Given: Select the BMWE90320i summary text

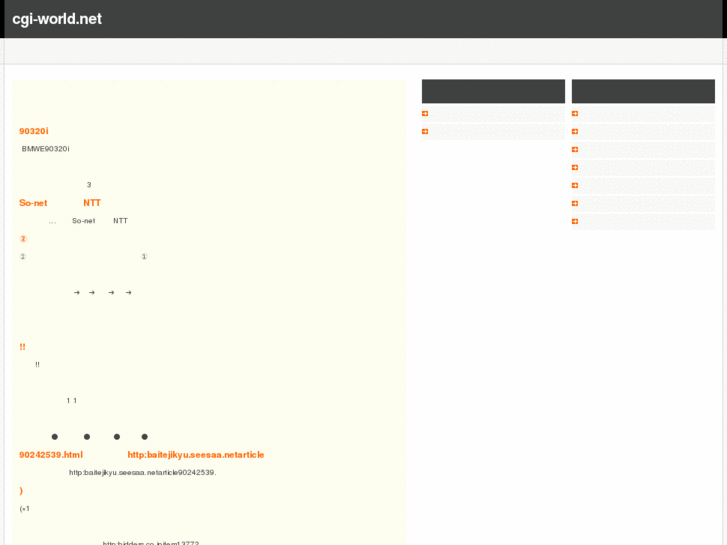Looking at the screenshot, I should tap(45, 149).
